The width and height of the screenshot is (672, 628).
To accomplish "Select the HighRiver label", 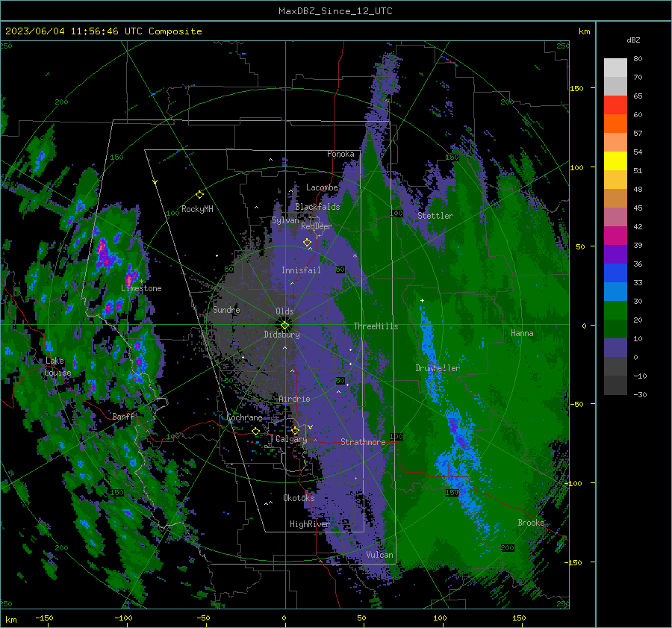I will (x=309, y=524).
